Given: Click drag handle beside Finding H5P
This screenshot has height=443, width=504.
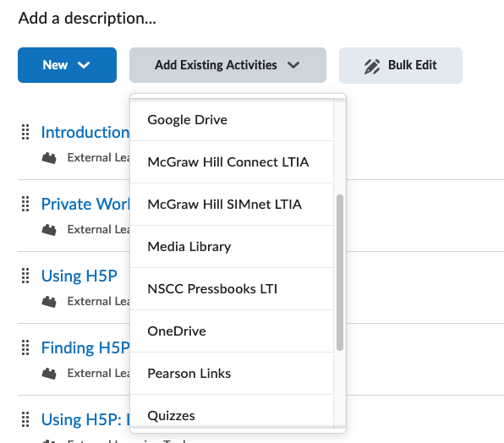Looking at the screenshot, I should [x=25, y=348].
